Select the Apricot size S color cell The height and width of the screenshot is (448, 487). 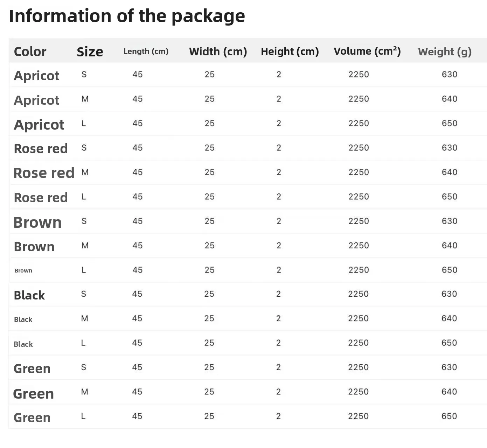pos(37,76)
